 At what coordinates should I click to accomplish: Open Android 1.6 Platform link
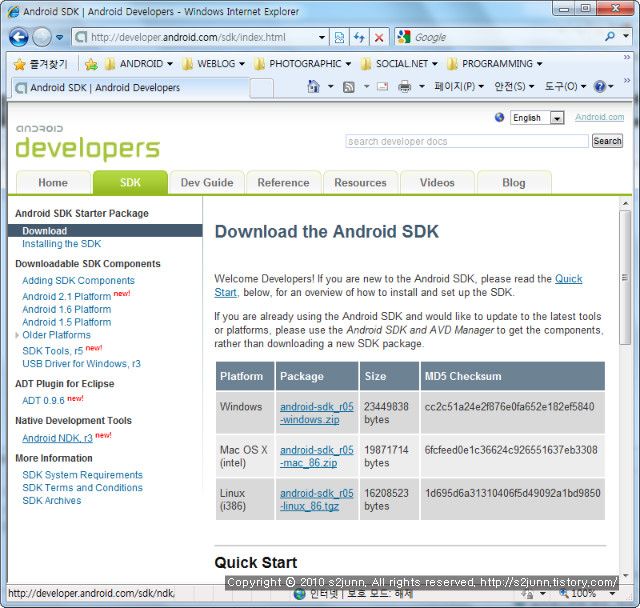click(x=67, y=310)
